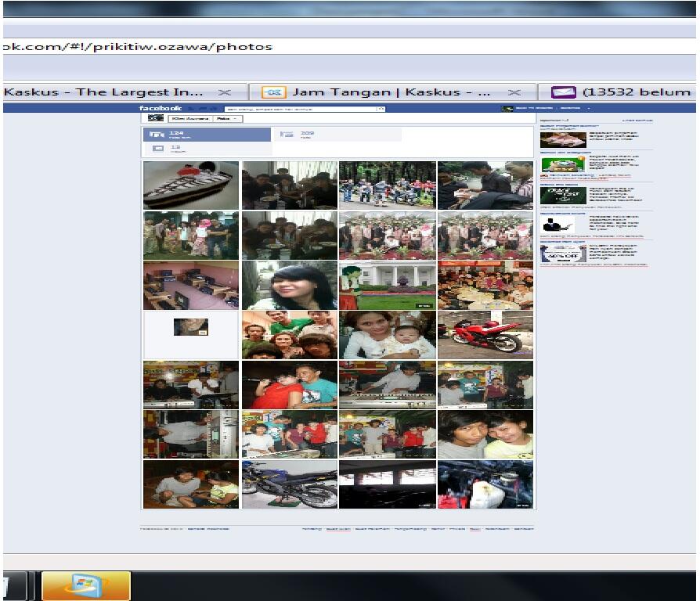The width and height of the screenshot is (700, 601).
Task: Click the Facebook search magnifier icon
Action: pos(381,109)
